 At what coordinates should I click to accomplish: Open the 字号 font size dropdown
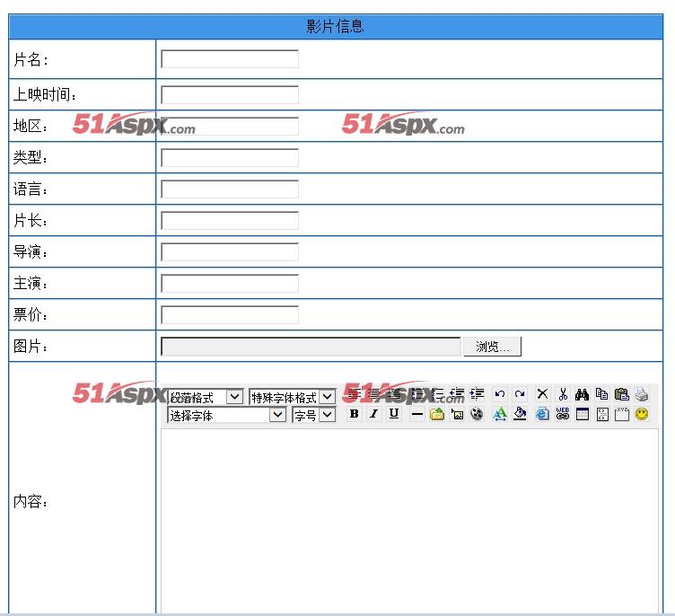(x=313, y=415)
